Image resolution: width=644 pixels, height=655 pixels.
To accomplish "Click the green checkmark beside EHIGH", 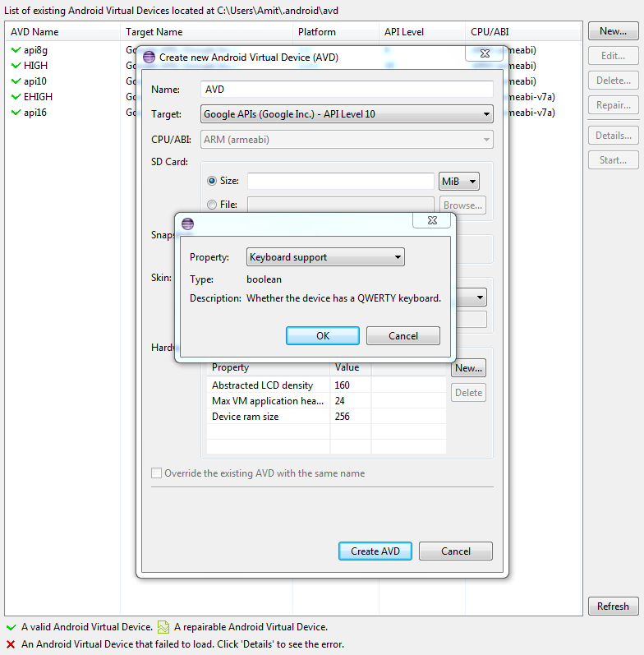I will (x=16, y=97).
